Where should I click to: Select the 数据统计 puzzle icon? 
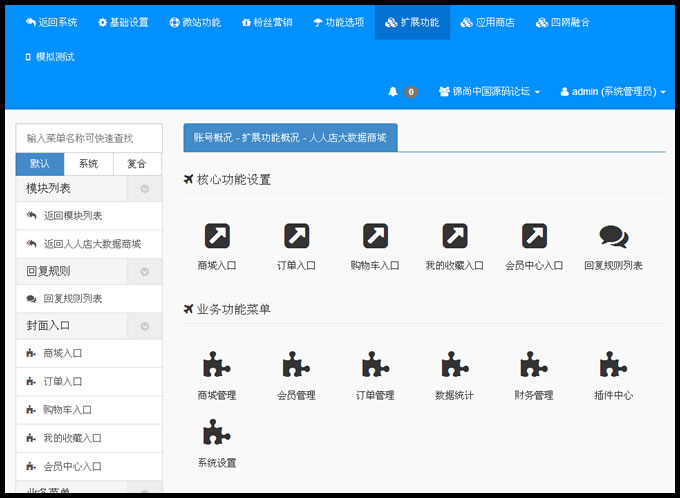(454, 365)
